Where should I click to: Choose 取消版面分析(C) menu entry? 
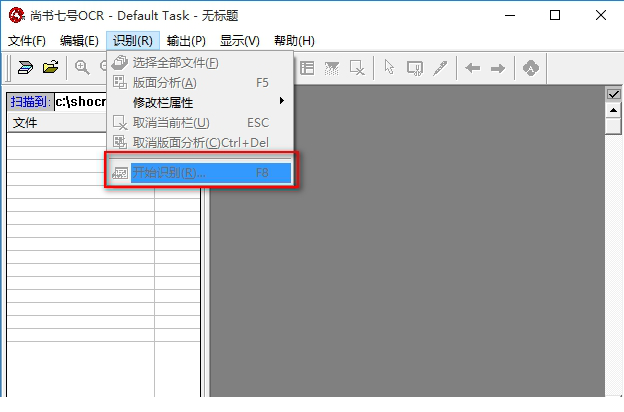pyautogui.click(x=201, y=143)
